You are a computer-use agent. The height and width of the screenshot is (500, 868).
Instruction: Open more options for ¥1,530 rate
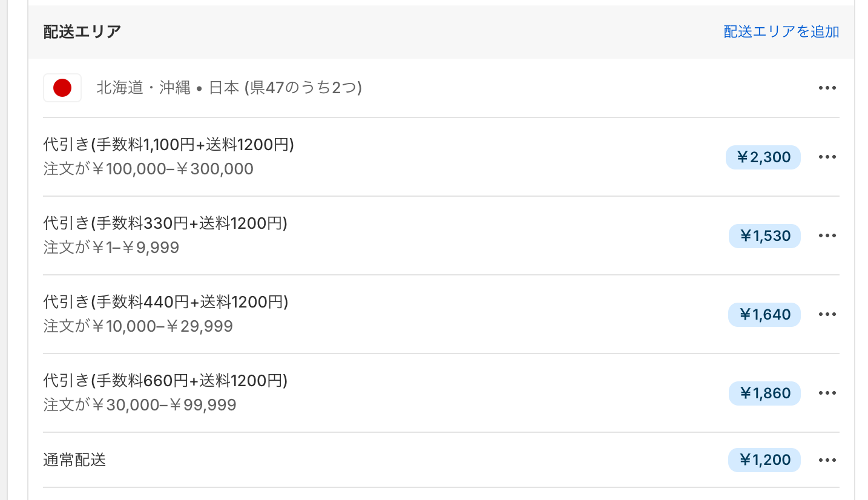(x=827, y=236)
